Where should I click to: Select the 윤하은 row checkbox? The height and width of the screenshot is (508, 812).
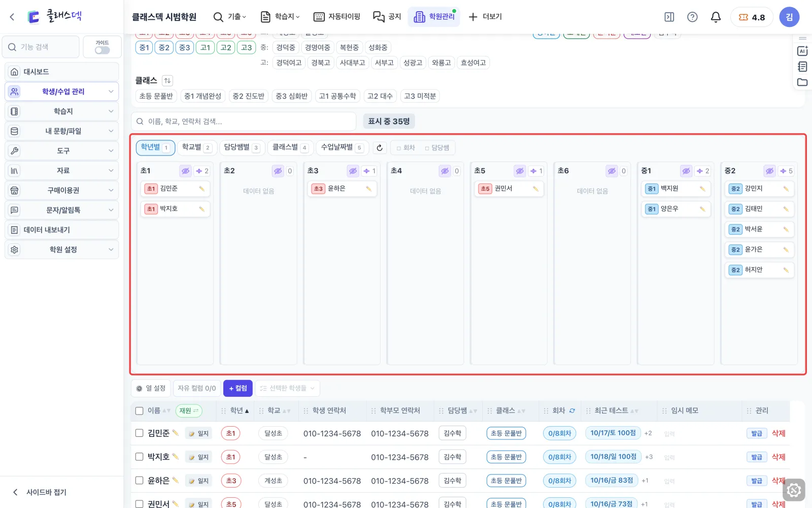point(140,480)
